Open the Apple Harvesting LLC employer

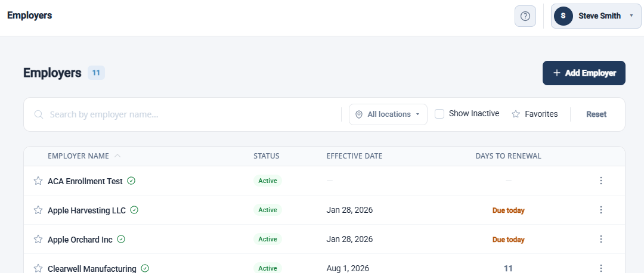86,210
